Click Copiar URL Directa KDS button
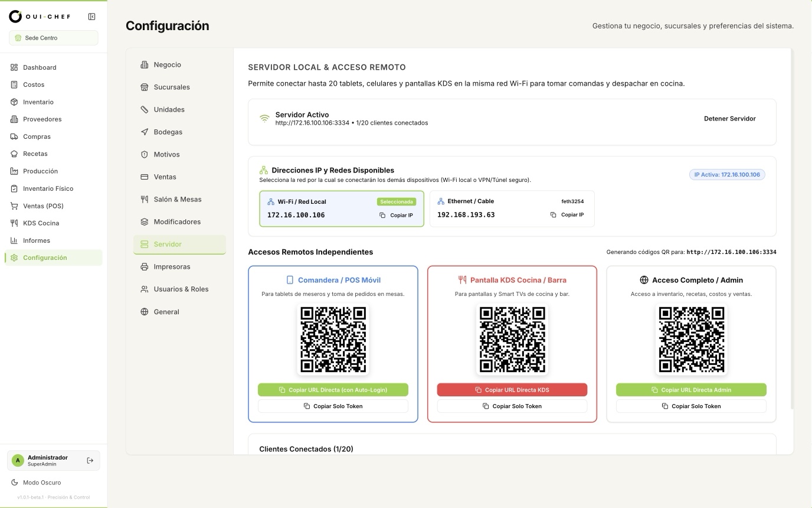812x508 pixels. 512,390
